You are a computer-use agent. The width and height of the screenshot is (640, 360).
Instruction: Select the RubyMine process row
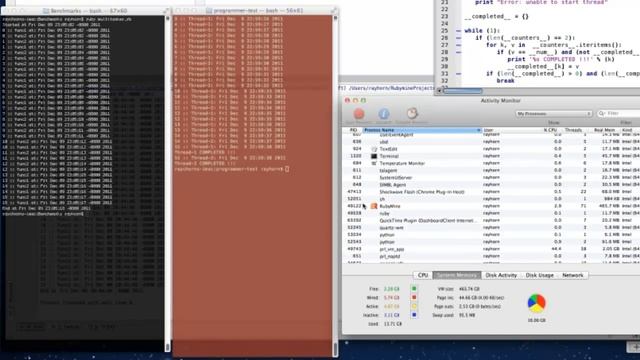pyautogui.click(x=491, y=206)
